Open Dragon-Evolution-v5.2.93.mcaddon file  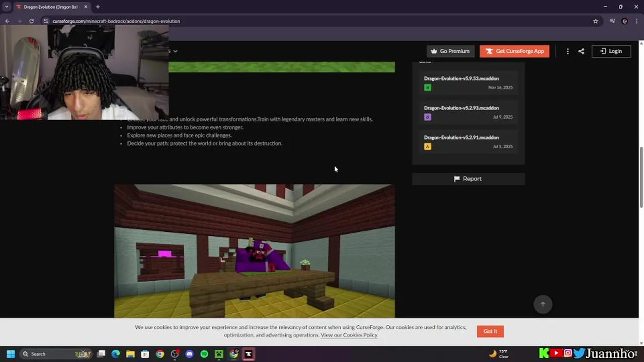[x=461, y=108]
